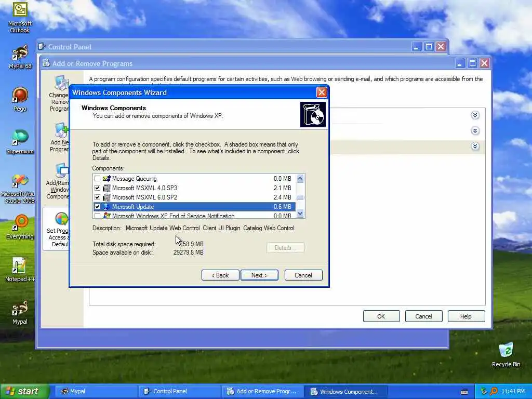
Task: Click the components list scroll up arrow
Action: coord(300,179)
